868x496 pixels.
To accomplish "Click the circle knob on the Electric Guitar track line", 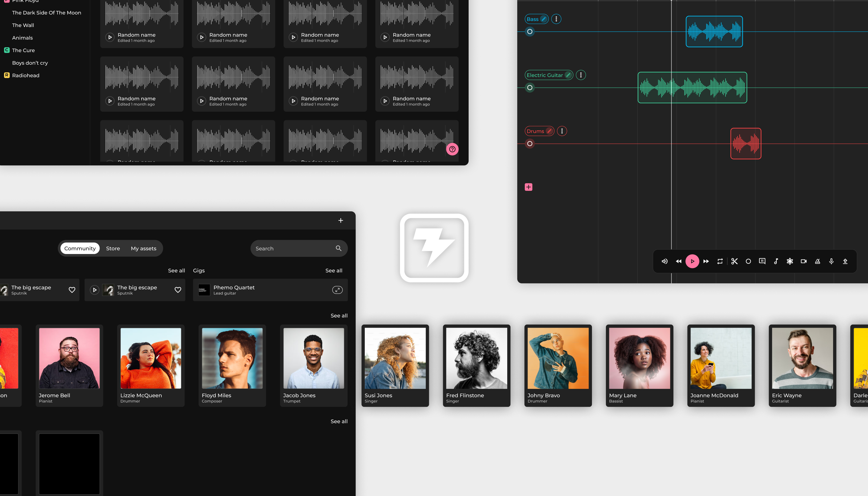I will pyautogui.click(x=530, y=88).
